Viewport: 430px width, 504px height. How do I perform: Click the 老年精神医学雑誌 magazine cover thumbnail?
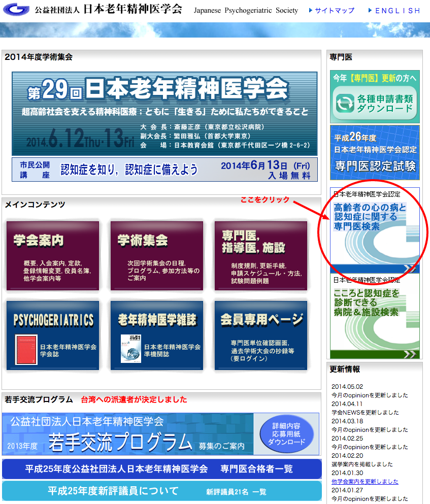131,349
